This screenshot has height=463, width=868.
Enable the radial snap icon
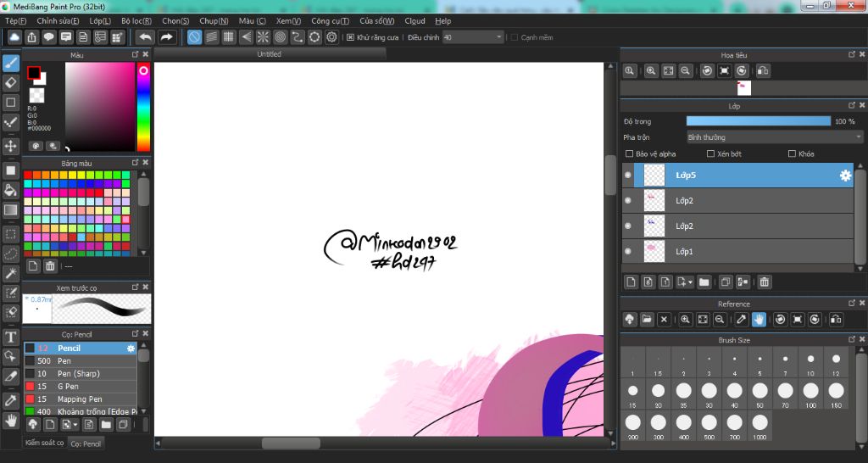pos(263,37)
